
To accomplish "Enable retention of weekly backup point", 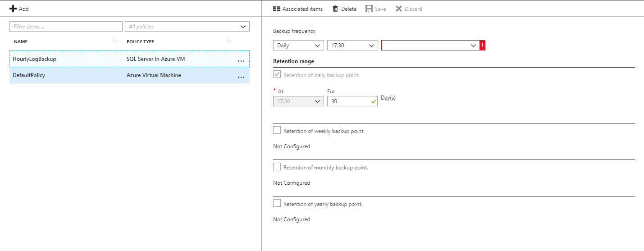I will click(x=277, y=131).
